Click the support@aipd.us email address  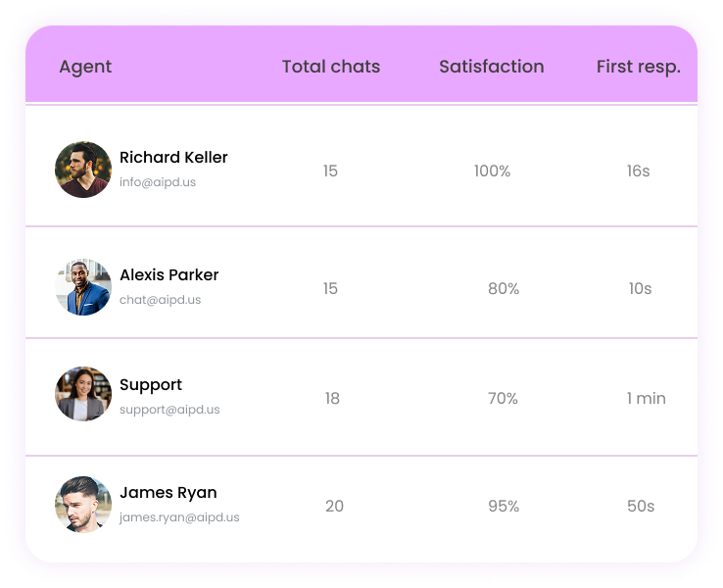tap(169, 410)
